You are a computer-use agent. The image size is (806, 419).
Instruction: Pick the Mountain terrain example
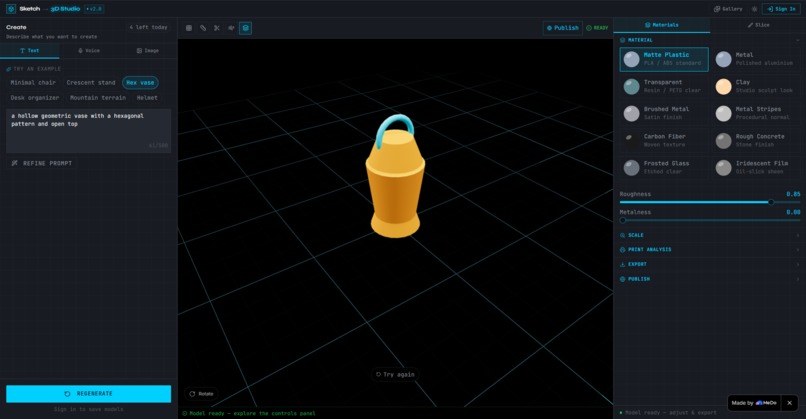click(x=98, y=98)
